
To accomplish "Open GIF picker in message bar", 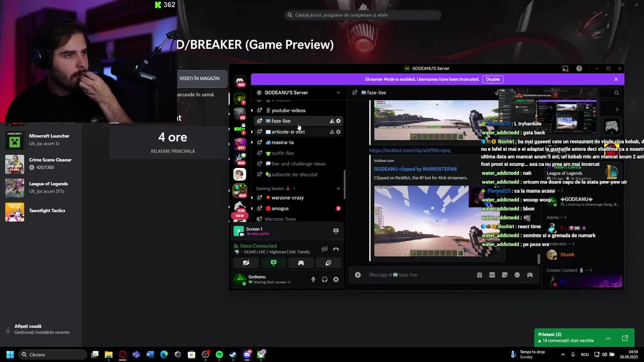I will pyautogui.click(x=492, y=275).
